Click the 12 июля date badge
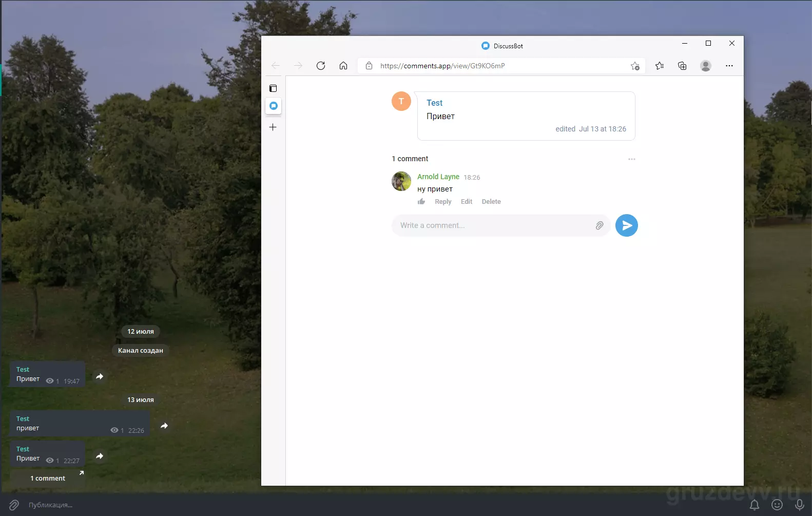 141,331
